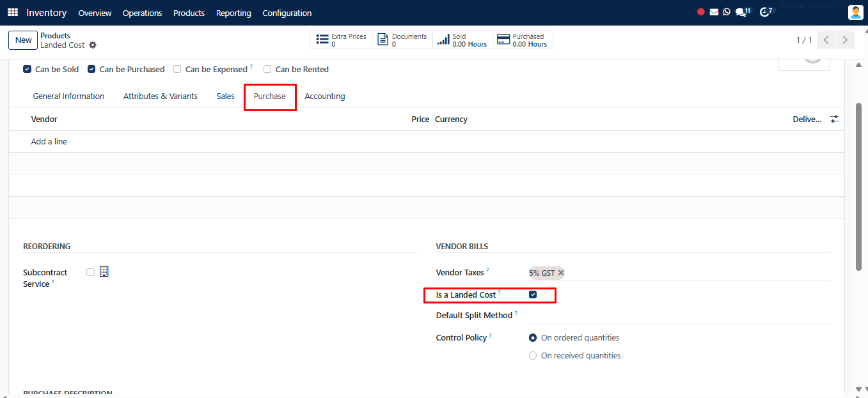Click the red recording status dot
The height and width of the screenshot is (398, 868).
coord(701,12)
